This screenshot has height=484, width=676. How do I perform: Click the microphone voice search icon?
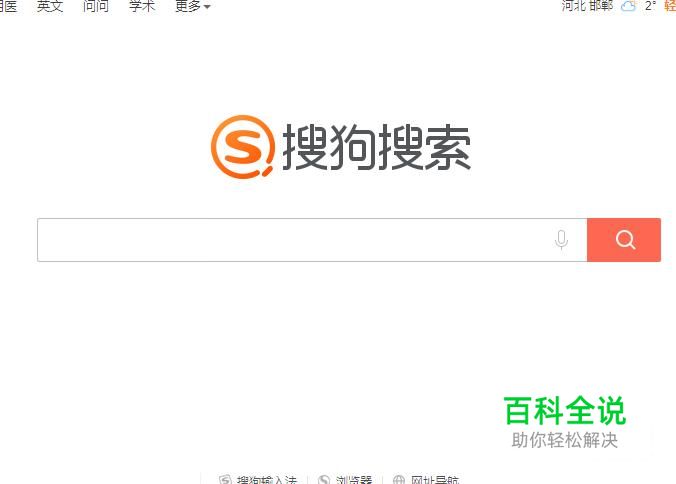tap(561, 240)
